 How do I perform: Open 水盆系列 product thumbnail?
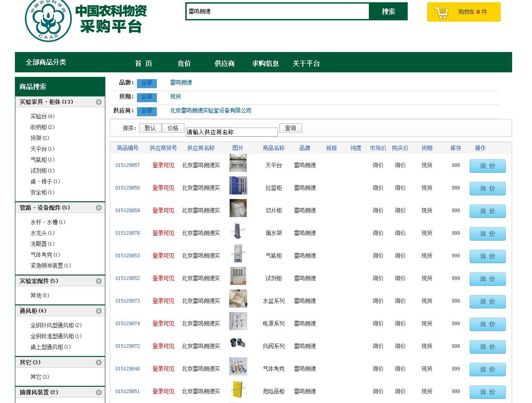click(x=238, y=299)
